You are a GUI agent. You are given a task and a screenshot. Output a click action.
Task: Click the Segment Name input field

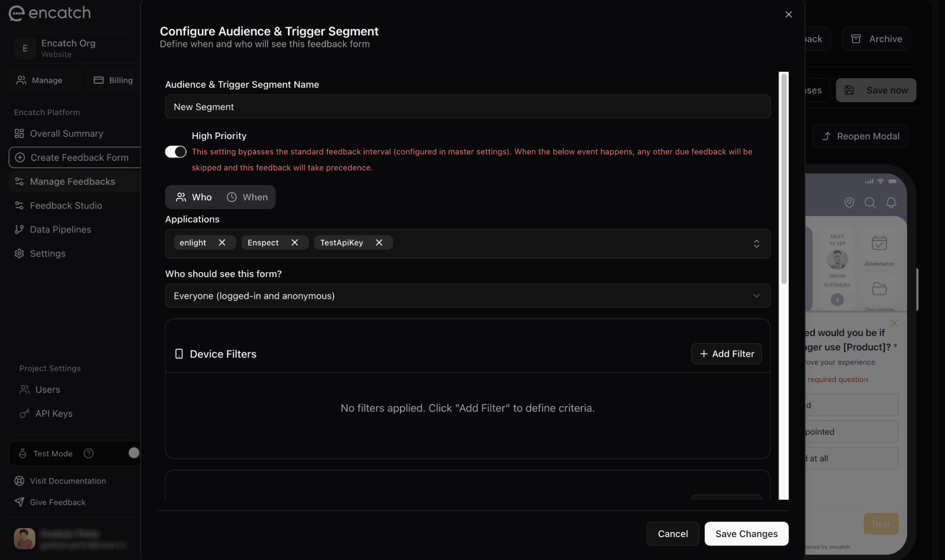pyautogui.click(x=467, y=107)
